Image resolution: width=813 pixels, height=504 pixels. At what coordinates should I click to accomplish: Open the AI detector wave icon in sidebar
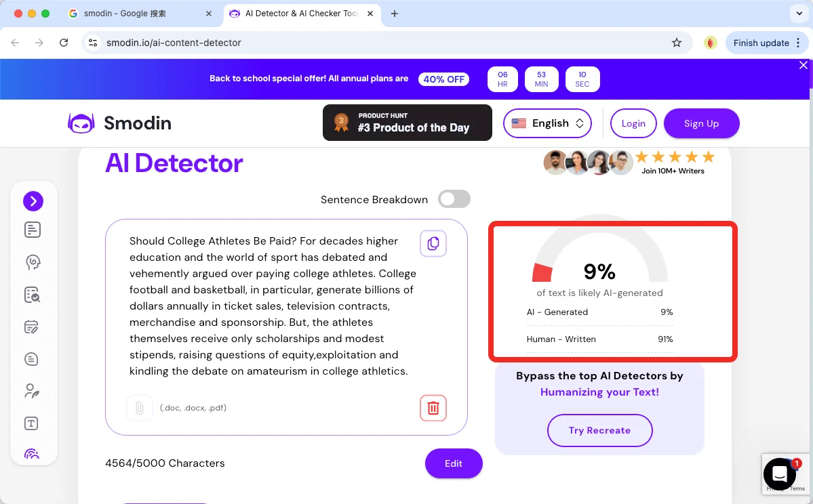pos(32,453)
